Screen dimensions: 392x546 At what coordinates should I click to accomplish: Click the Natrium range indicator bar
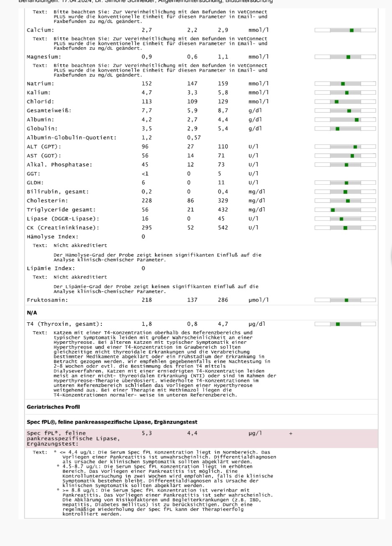click(345, 84)
